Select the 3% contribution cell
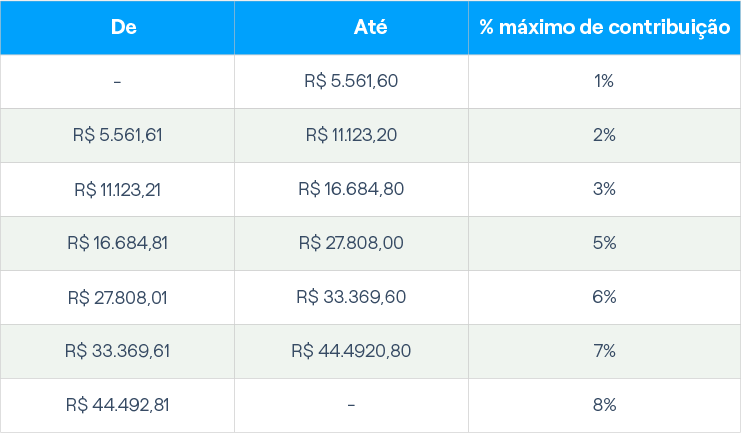Viewport: 741px width, 433px height. (604, 189)
